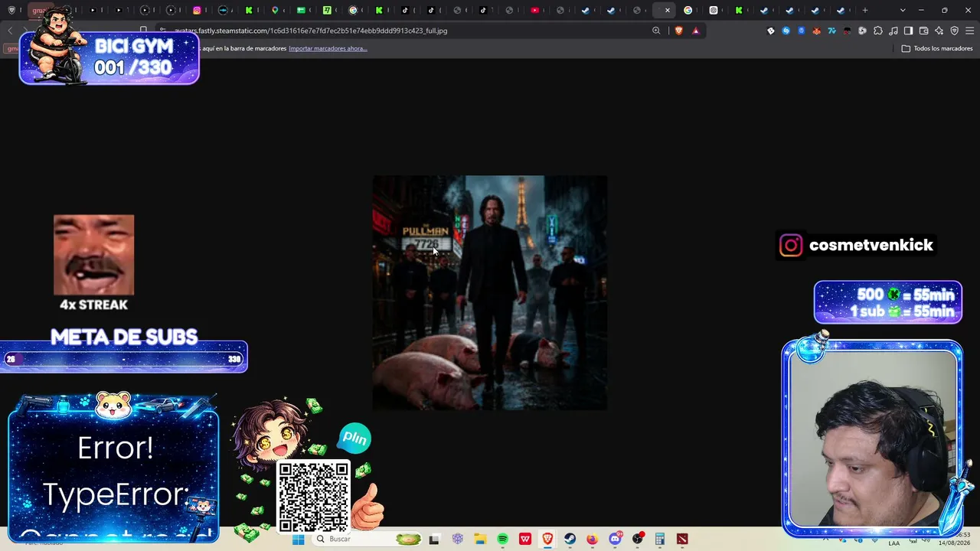Switch to the YouTube tab

pos(534,10)
